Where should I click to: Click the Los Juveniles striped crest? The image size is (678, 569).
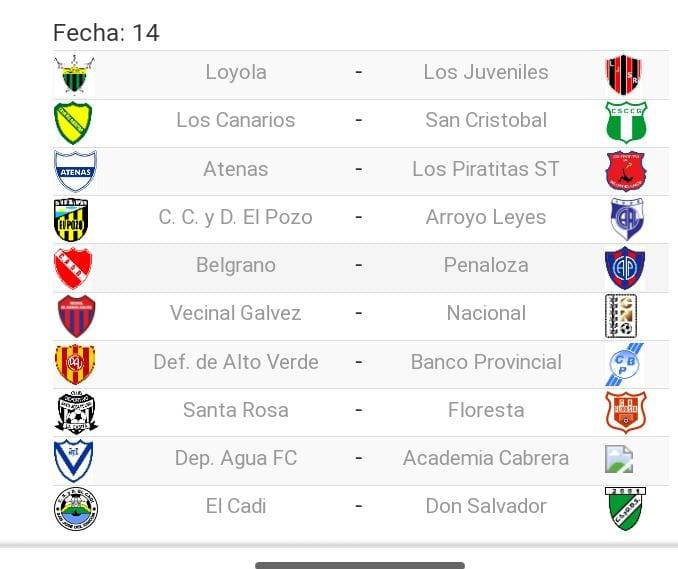click(625, 73)
